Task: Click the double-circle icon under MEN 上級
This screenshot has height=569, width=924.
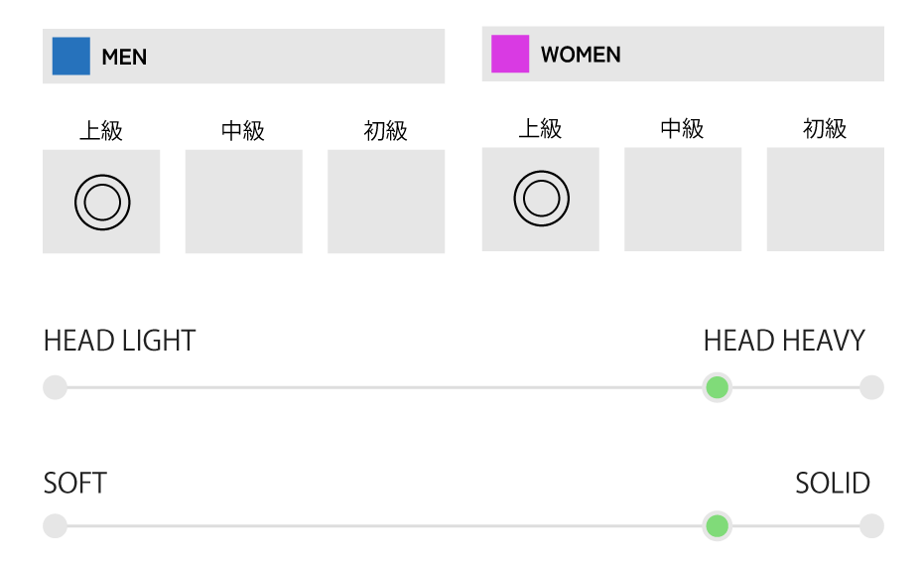Action: tap(102, 202)
